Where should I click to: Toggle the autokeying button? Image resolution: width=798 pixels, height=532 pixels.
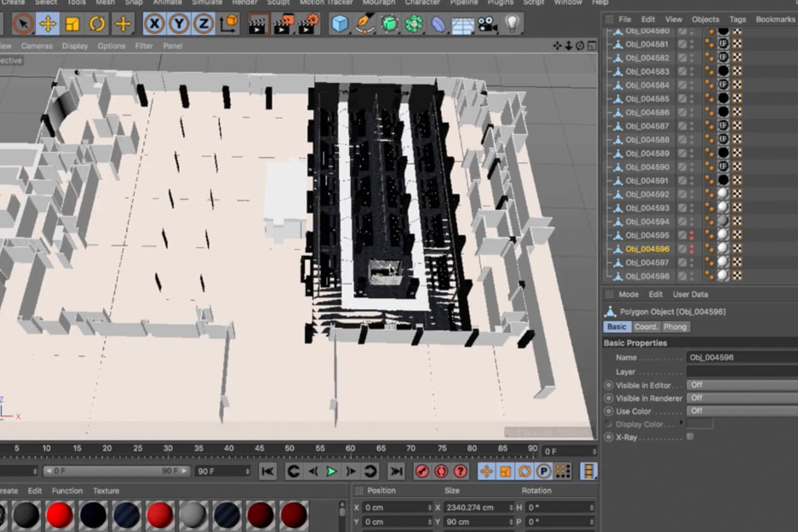pyautogui.click(x=441, y=471)
